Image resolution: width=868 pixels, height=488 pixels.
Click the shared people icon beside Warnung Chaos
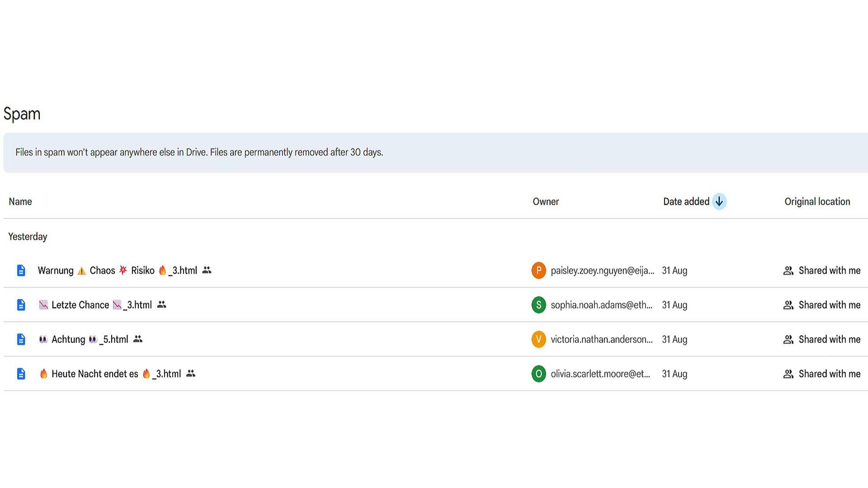click(207, 270)
